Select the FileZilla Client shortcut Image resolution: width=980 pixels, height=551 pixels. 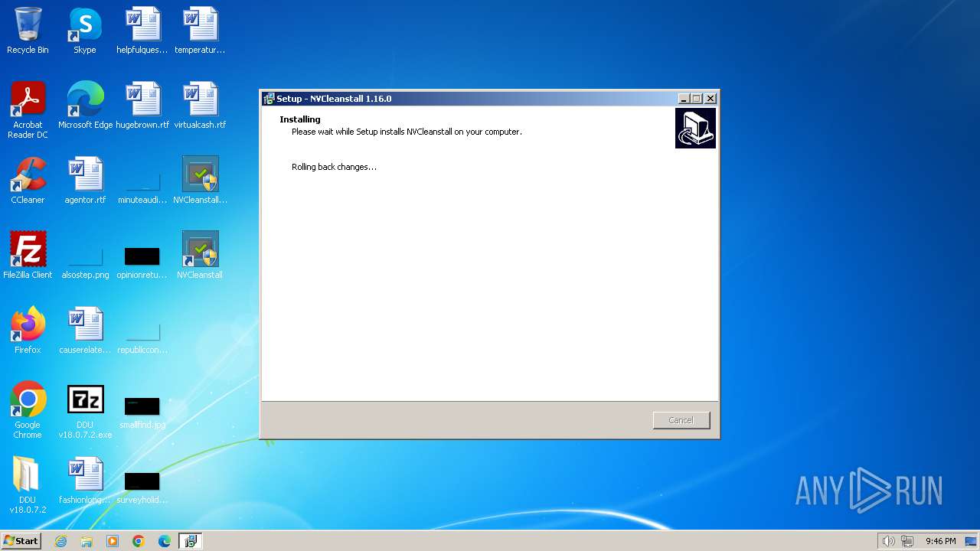pyautogui.click(x=28, y=256)
